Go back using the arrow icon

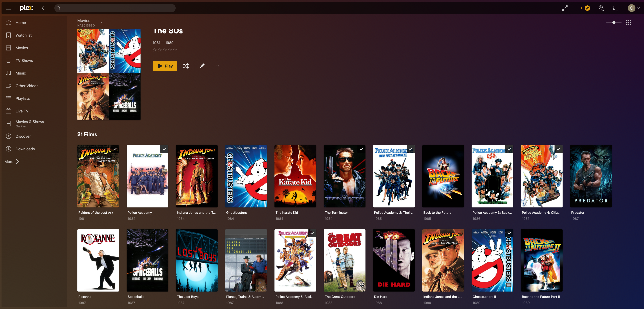(44, 8)
